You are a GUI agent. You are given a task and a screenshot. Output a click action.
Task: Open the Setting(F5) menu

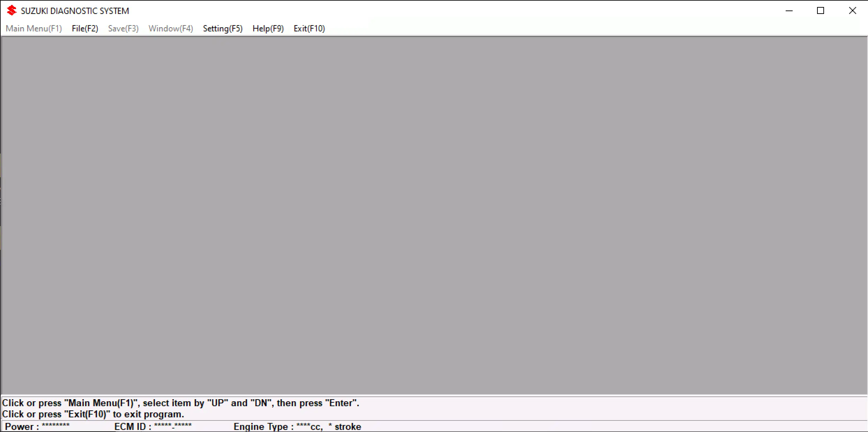tap(223, 29)
